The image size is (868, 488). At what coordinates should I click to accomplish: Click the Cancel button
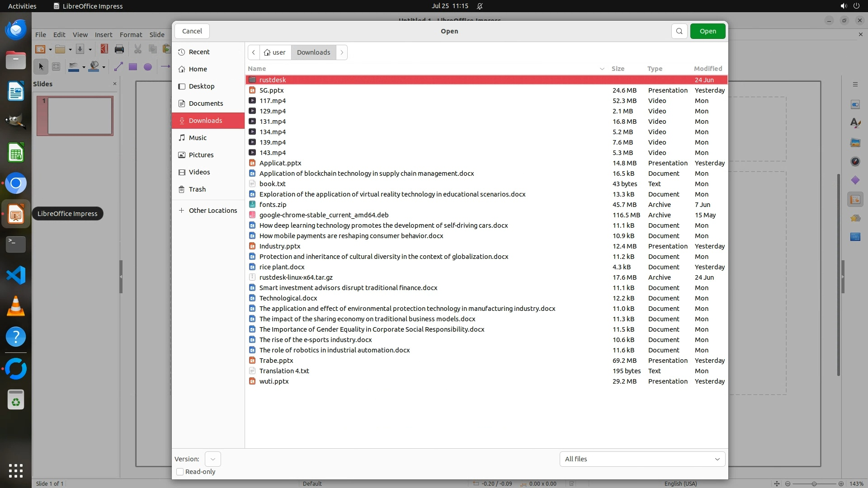(x=192, y=31)
